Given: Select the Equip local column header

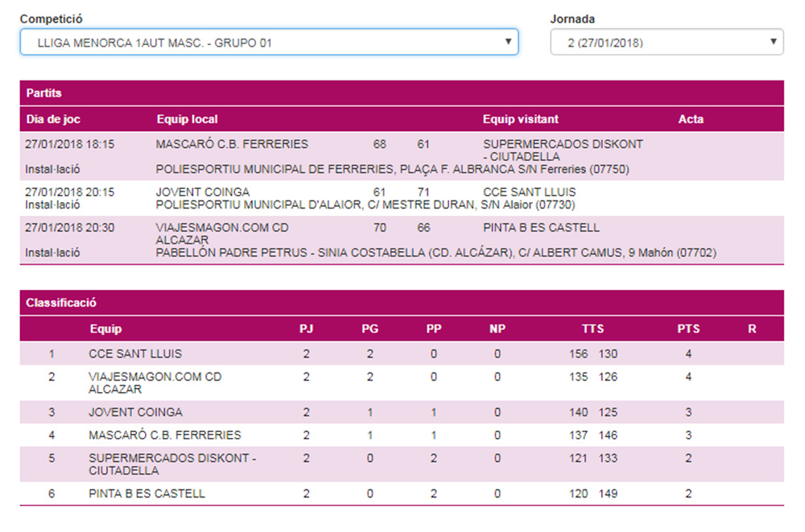Looking at the screenshot, I should pos(187,119).
